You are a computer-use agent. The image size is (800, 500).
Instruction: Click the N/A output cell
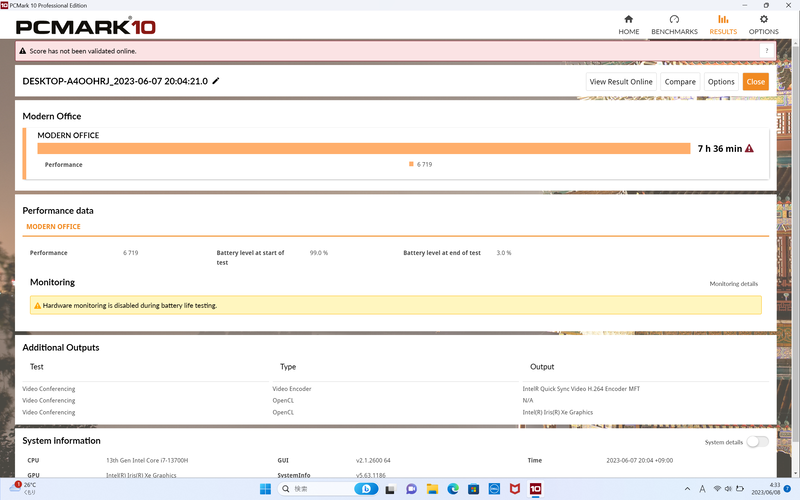528,401
